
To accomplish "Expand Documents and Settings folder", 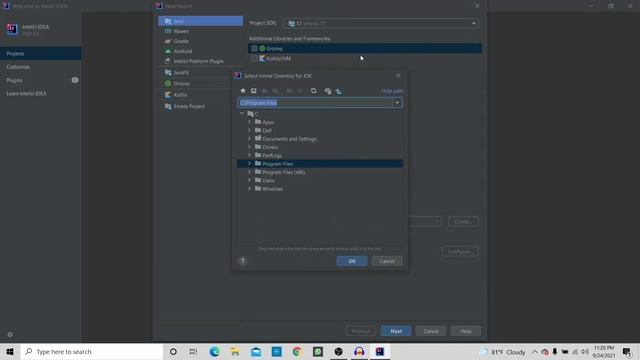I will click(x=249, y=138).
